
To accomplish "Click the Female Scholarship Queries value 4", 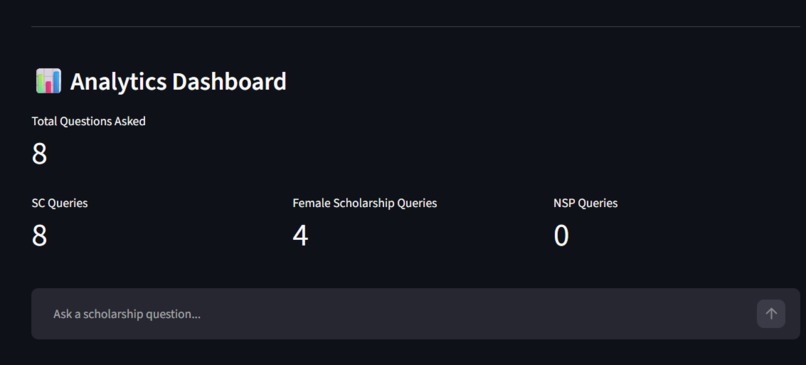I will pos(300,235).
